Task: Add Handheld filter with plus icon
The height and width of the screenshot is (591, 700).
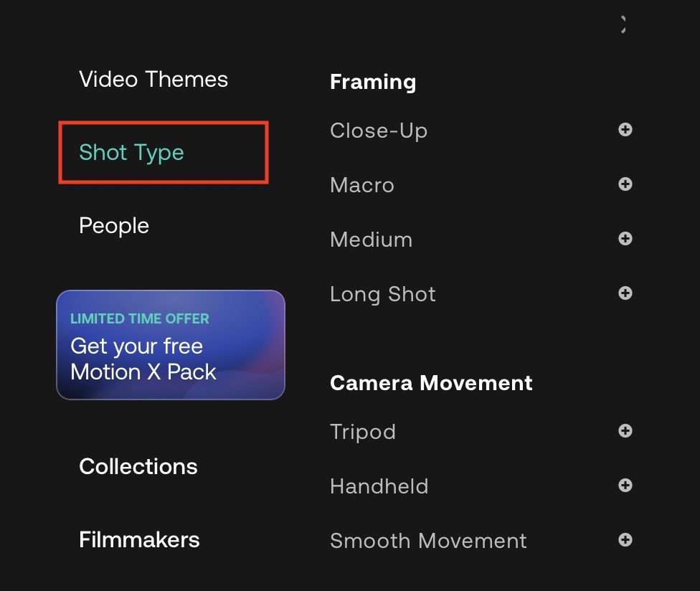Action: click(x=625, y=486)
